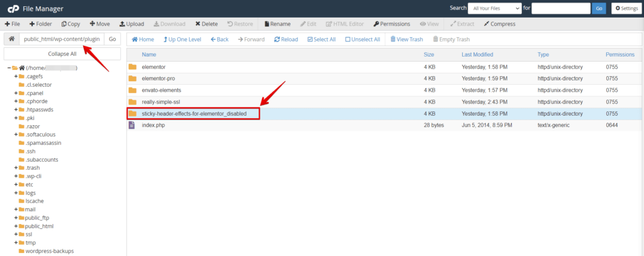Open .cl.selector in the folder tree
The height and width of the screenshot is (256, 644).
click(38, 85)
